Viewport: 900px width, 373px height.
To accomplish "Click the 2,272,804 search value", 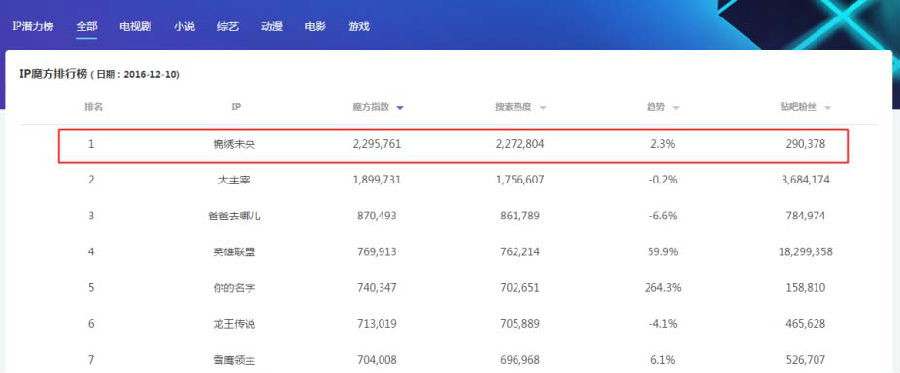I will coord(519,144).
